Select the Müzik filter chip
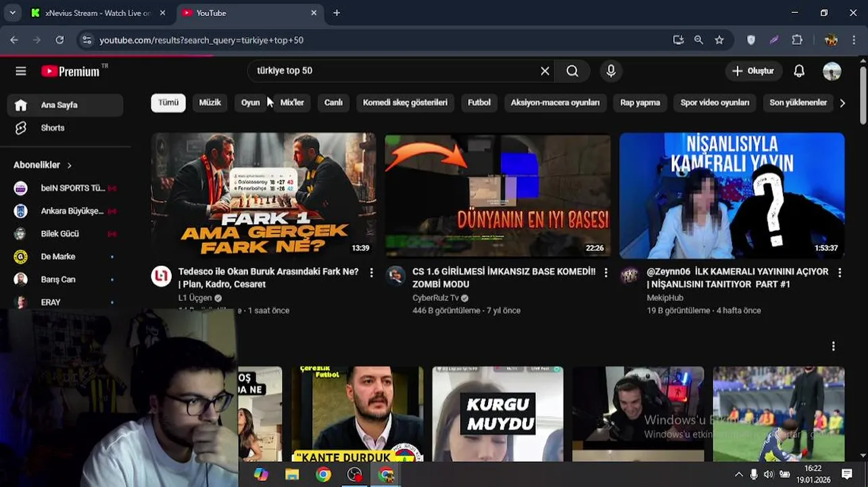The width and height of the screenshot is (868, 487). point(210,103)
